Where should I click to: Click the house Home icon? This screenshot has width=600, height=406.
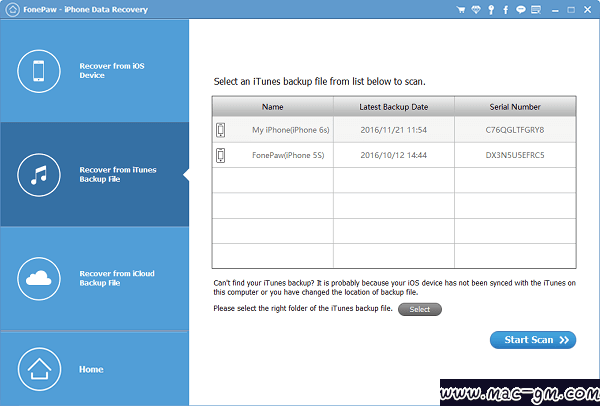[x=39, y=369]
